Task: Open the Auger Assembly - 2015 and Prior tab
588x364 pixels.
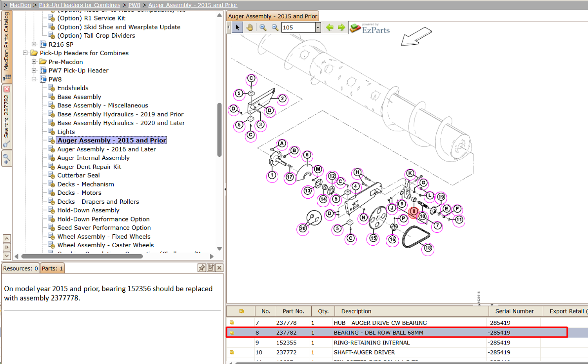Action: pyautogui.click(x=273, y=16)
